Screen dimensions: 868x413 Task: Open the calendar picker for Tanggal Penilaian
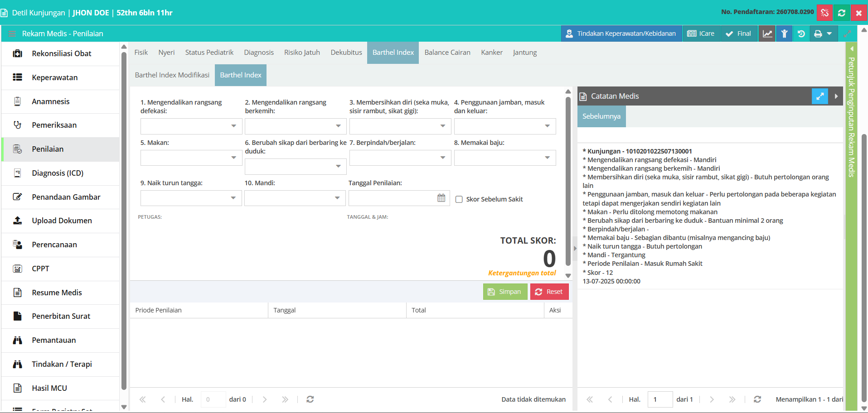point(441,198)
